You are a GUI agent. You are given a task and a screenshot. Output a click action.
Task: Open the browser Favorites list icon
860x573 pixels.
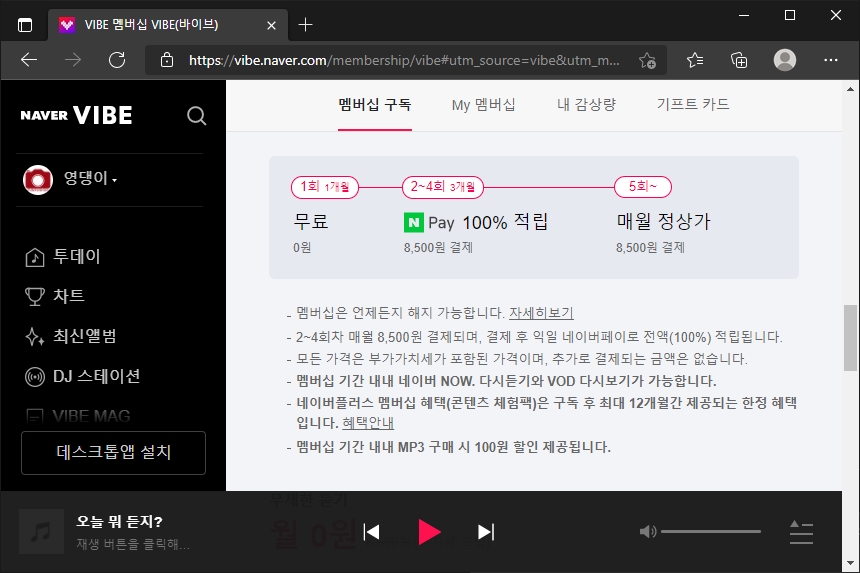tap(695, 60)
